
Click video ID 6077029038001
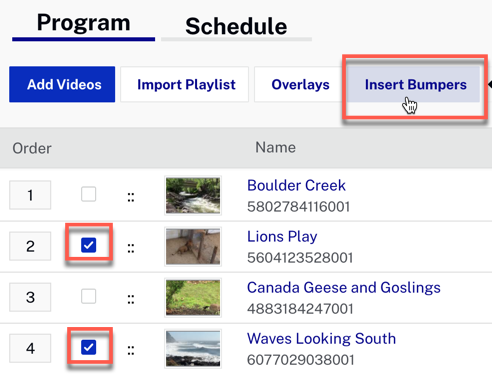click(300, 360)
